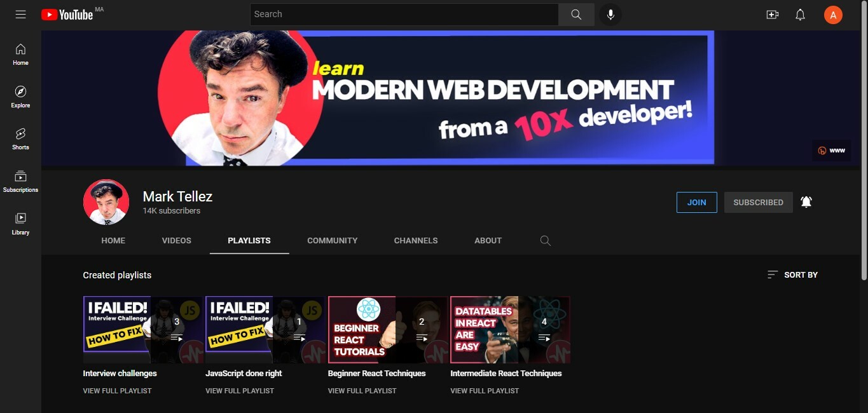Switch to the ABOUT tab
Screen dimensions: 868x413
point(488,240)
